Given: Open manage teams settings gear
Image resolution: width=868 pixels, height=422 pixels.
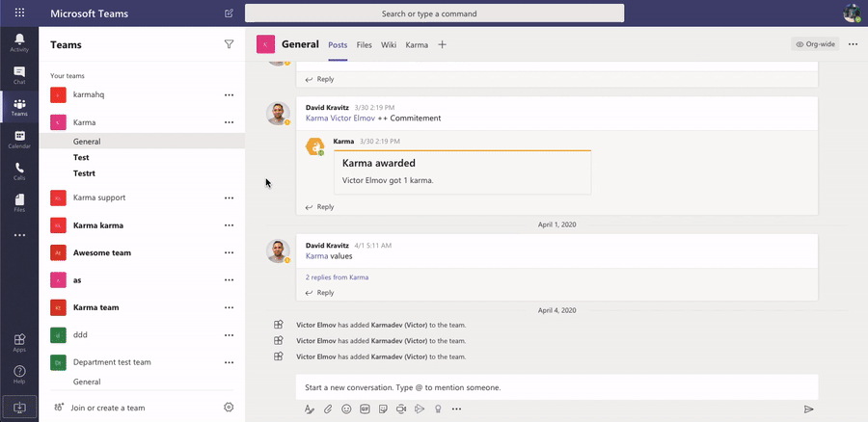Looking at the screenshot, I should pyautogui.click(x=229, y=408).
